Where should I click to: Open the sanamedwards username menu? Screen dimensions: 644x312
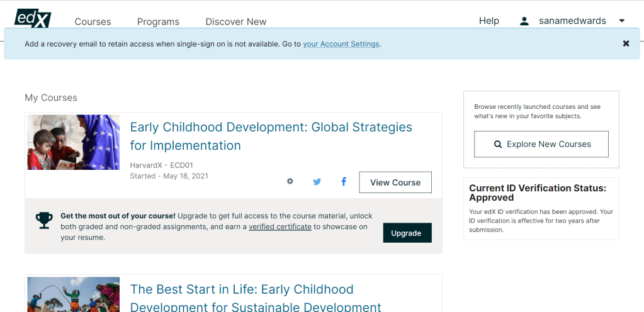click(572, 21)
